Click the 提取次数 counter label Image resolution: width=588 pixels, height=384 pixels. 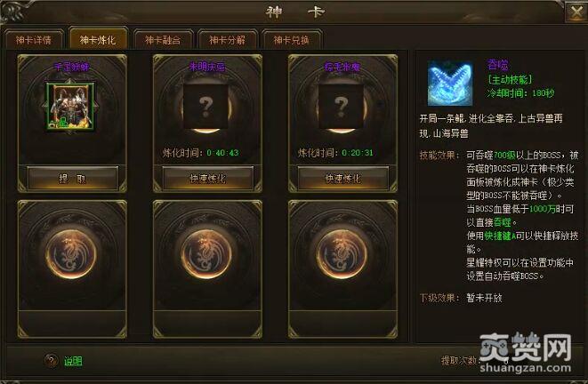[460, 360]
